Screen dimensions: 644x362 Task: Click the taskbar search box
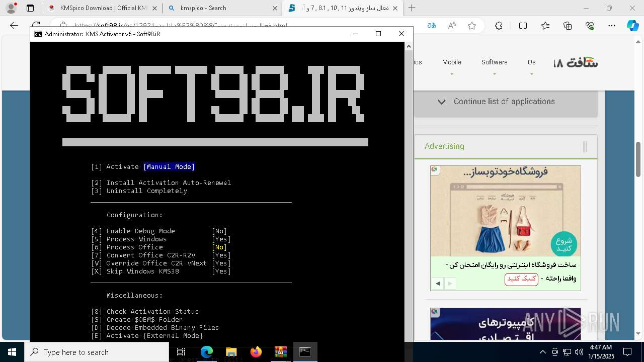click(97, 352)
